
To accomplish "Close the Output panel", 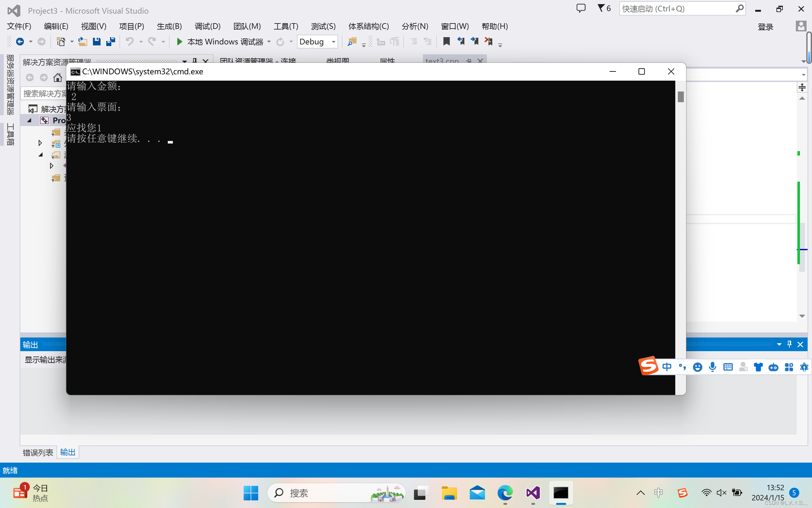I will 800,344.
